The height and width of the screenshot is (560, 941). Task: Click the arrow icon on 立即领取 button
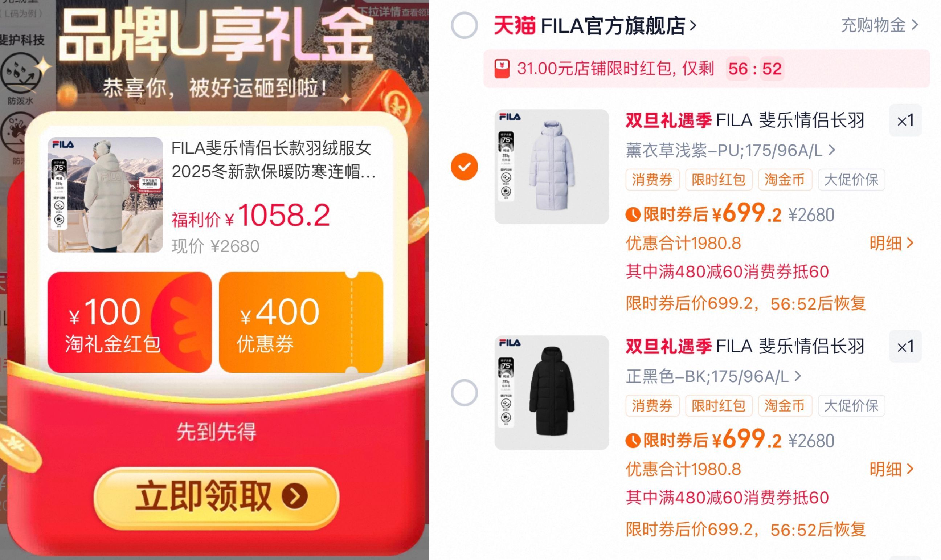[294, 496]
